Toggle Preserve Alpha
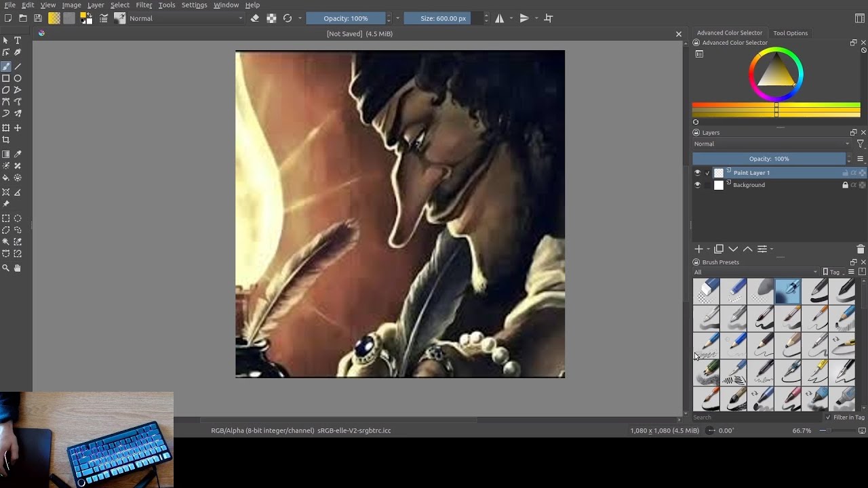Screen dimensions: 868x488 [x=271, y=18]
